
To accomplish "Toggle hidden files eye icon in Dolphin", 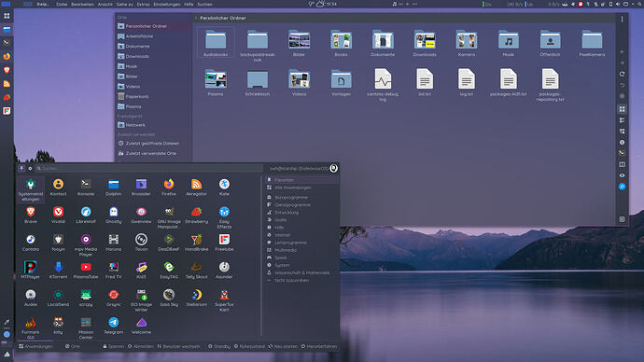I will pyautogui.click(x=622, y=175).
